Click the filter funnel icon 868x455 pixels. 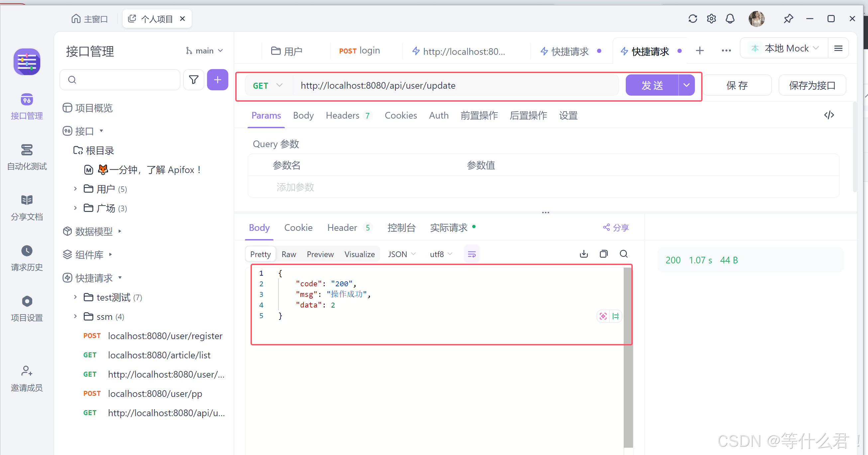[x=193, y=80]
